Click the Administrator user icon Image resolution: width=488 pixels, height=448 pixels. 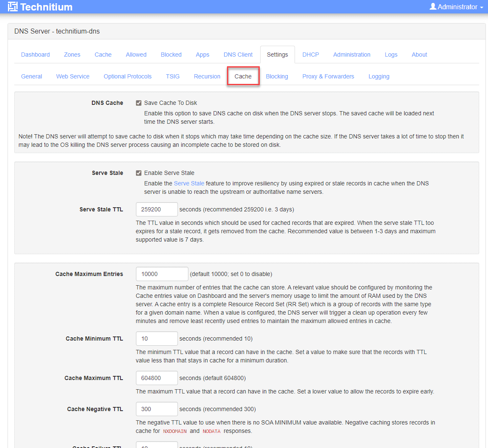pyautogui.click(x=433, y=6)
